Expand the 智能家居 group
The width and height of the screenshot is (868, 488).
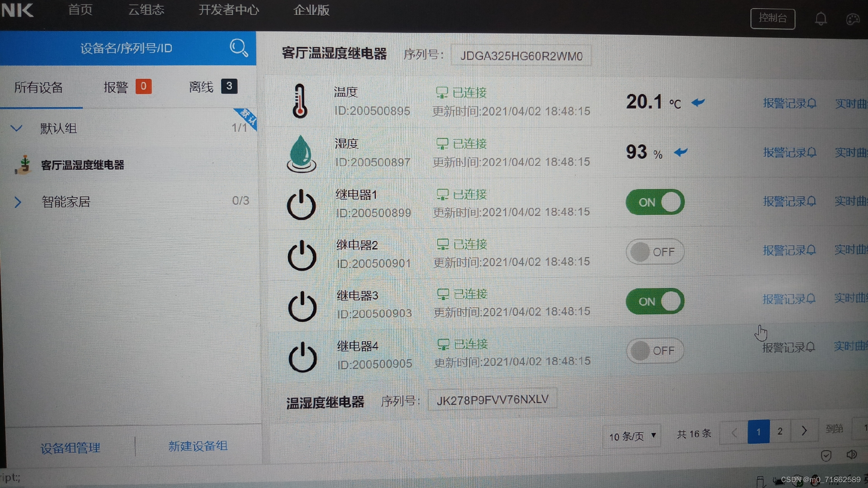18,202
